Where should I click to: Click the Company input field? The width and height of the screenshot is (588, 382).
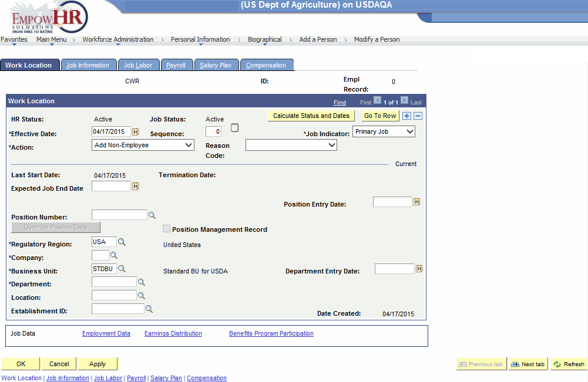[x=100, y=255]
